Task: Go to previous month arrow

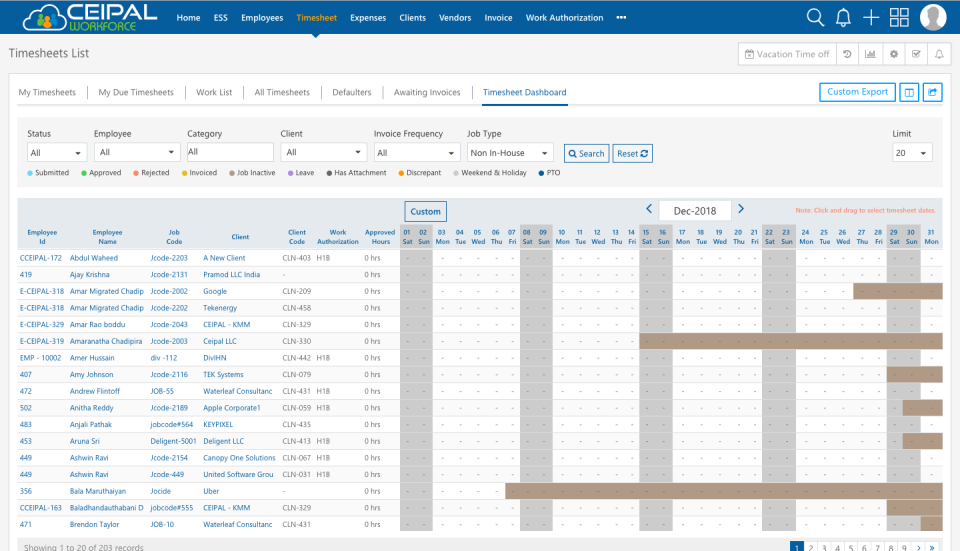Action: [x=649, y=209]
